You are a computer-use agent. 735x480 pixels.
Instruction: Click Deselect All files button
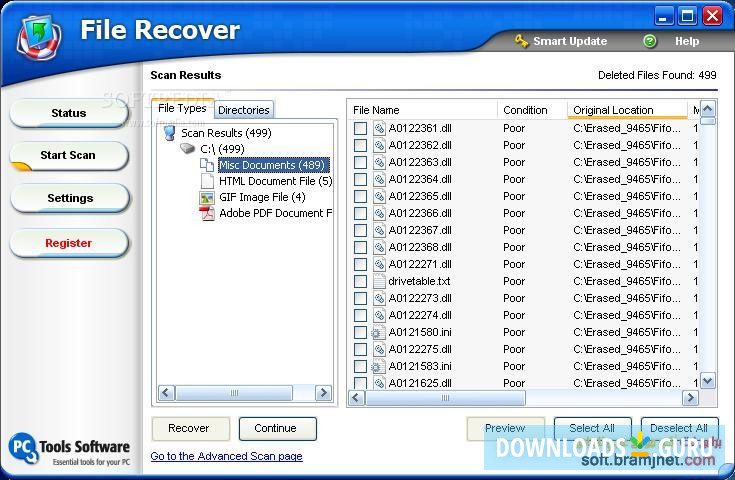679,428
